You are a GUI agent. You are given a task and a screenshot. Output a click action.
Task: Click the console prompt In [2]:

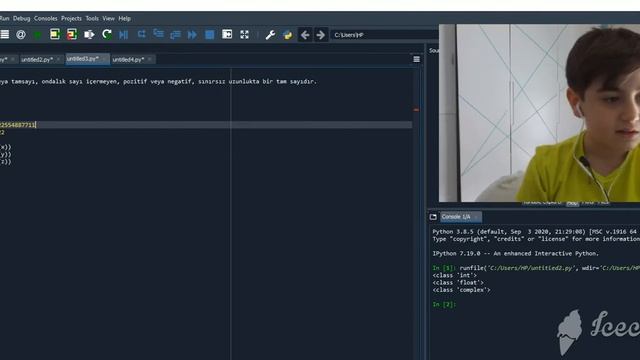[444, 304]
